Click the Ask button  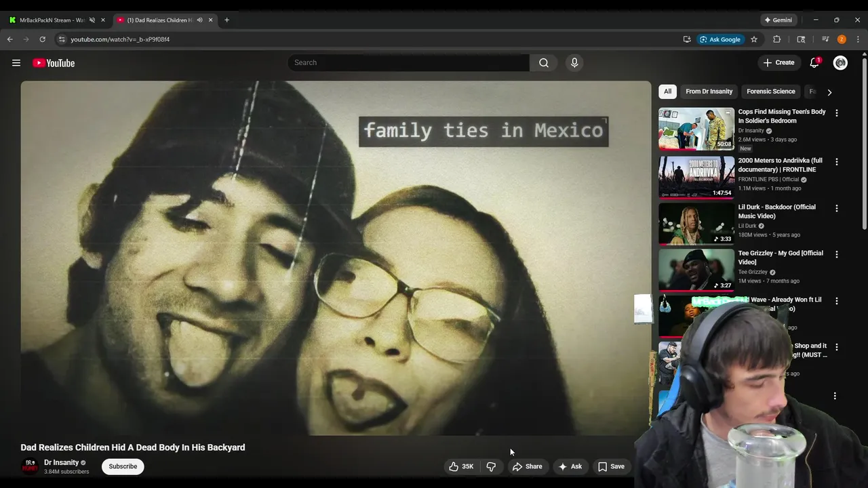tap(570, 466)
